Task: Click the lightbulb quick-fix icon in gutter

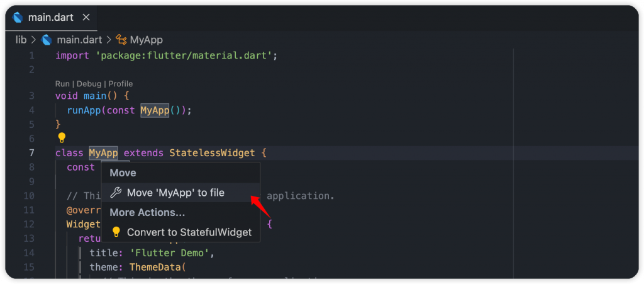Action: click(x=62, y=138)
